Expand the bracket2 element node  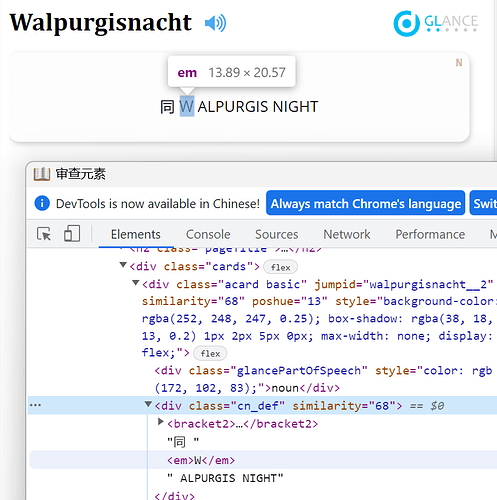(x=161, y=422)
